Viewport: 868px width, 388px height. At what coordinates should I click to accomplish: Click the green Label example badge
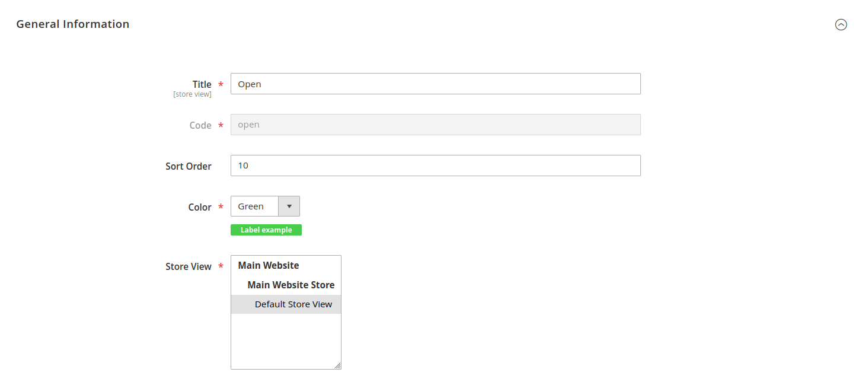[266, 230]
